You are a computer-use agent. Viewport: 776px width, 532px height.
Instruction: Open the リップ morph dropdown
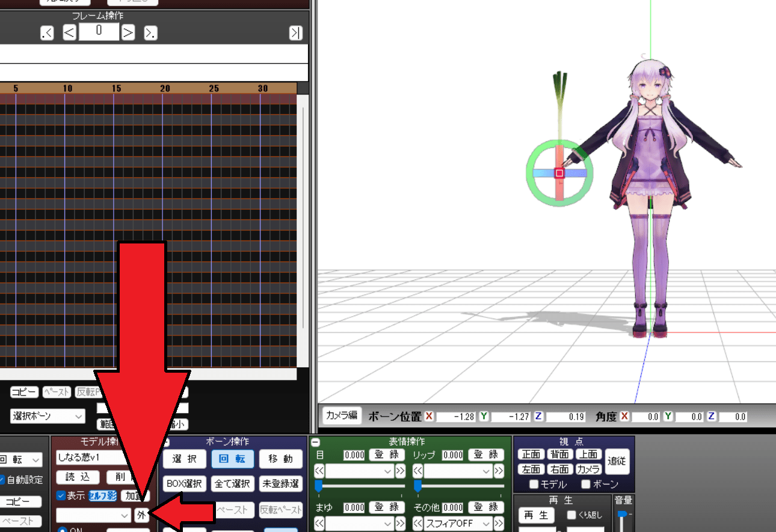point(458,471)
